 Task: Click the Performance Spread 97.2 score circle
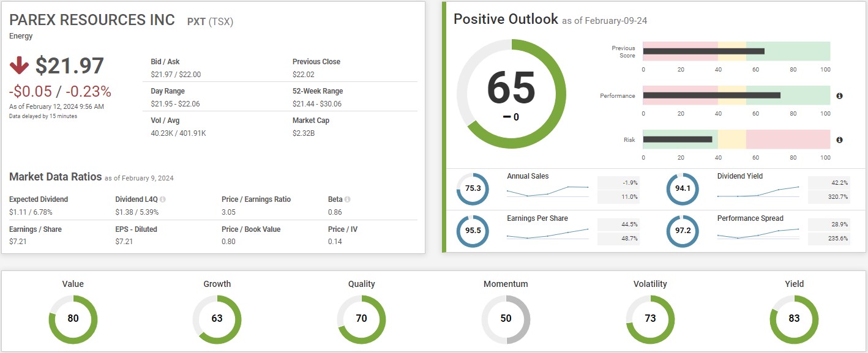[683, 231]
